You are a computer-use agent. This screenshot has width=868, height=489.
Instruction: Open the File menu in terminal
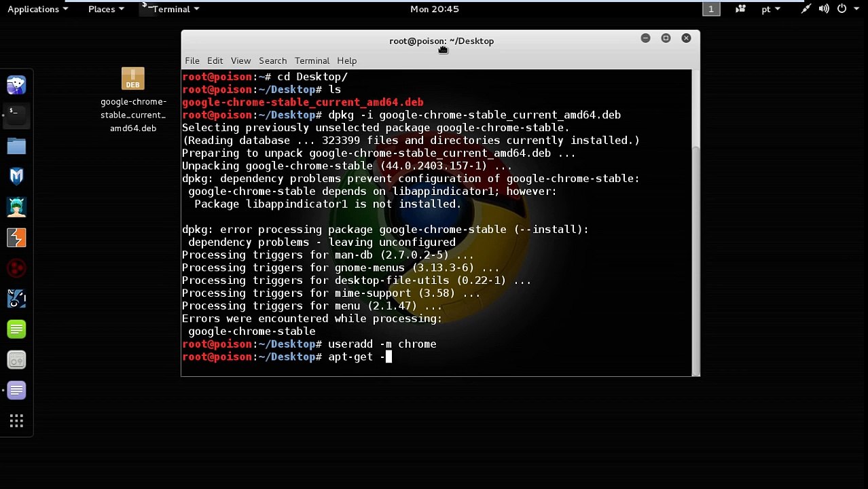[x=192, y=60]
